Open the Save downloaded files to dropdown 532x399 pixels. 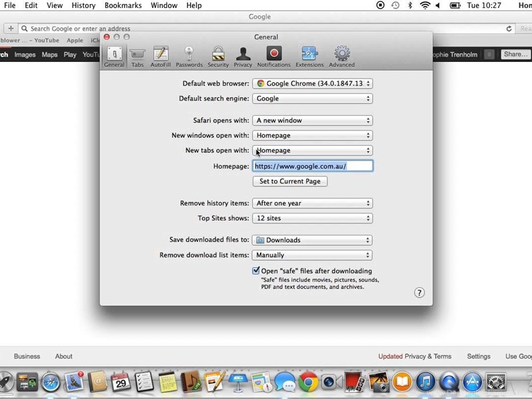[313, 240]
